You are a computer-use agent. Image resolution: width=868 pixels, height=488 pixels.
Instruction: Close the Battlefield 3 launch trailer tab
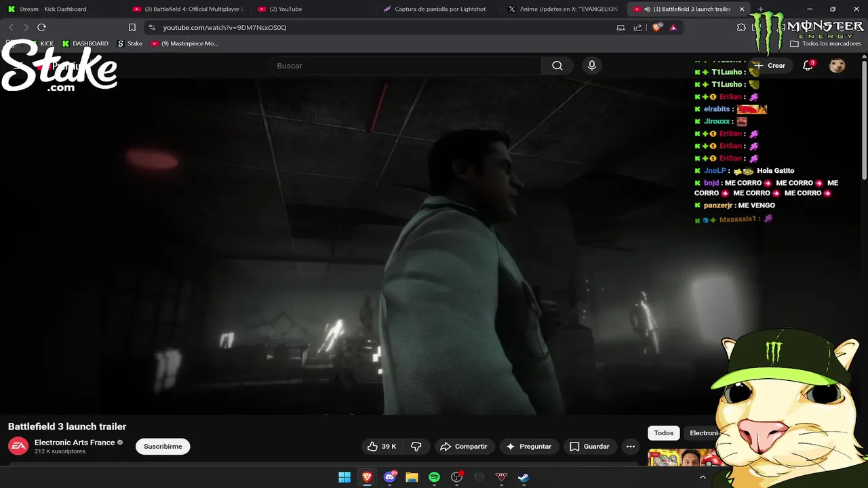click(742, 9)
